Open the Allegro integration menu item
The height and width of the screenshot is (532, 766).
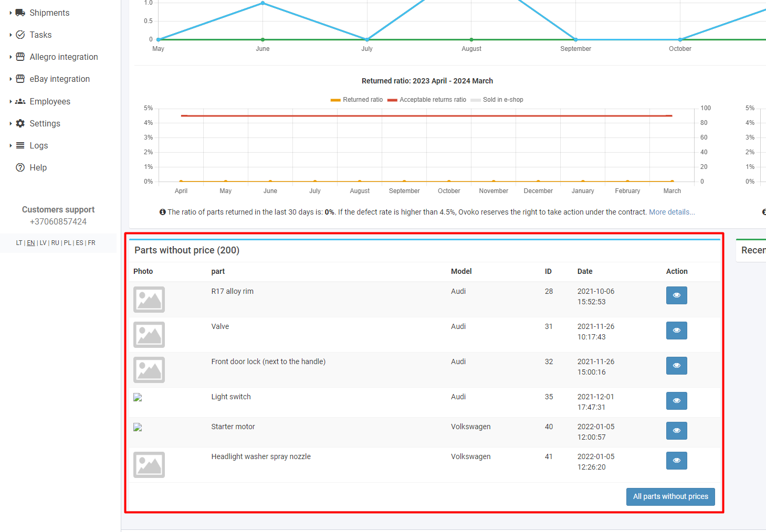64,57
